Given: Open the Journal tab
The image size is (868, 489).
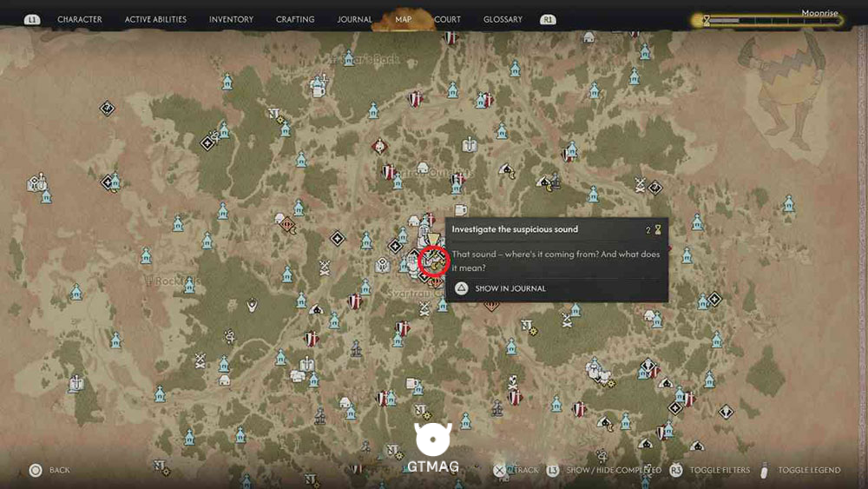Looking at the screenshot, I should click(x=354, y=19).
